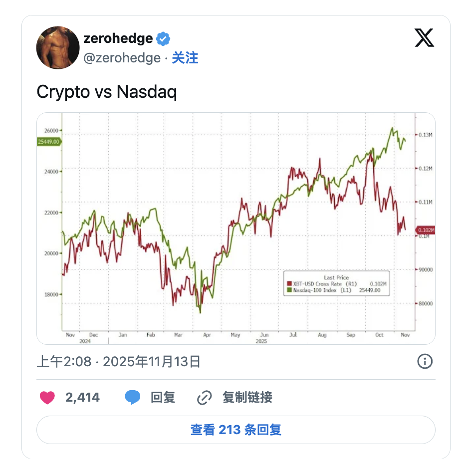Click the X logo icon
The height and width of the screenshot is (476, 464).
(x=424, y=37)
